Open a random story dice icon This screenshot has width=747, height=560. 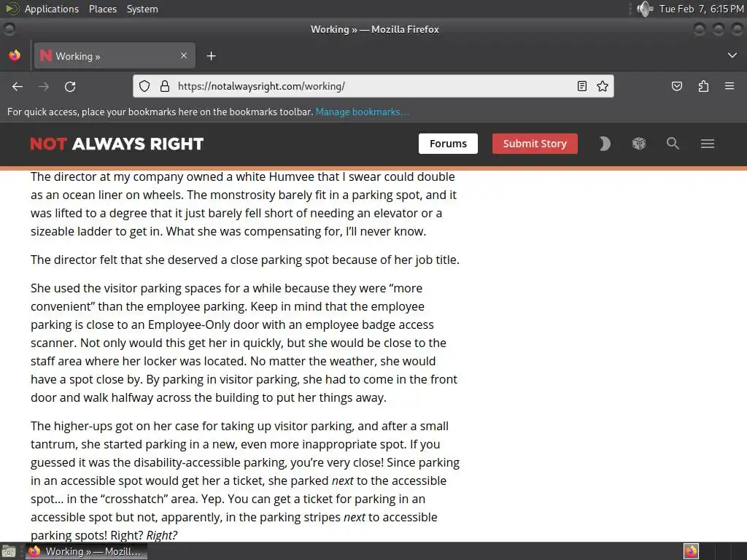(x=639, y=144)
